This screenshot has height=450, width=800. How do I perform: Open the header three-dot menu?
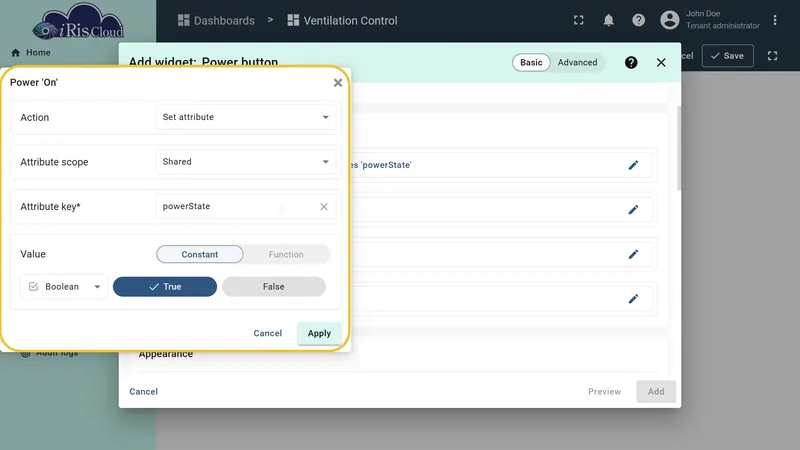[775, 20]
